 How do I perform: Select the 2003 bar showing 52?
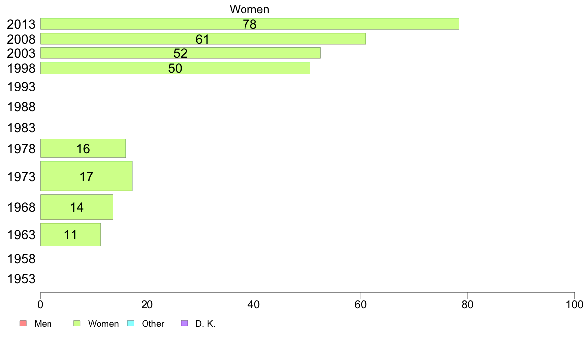pos(180,53)
